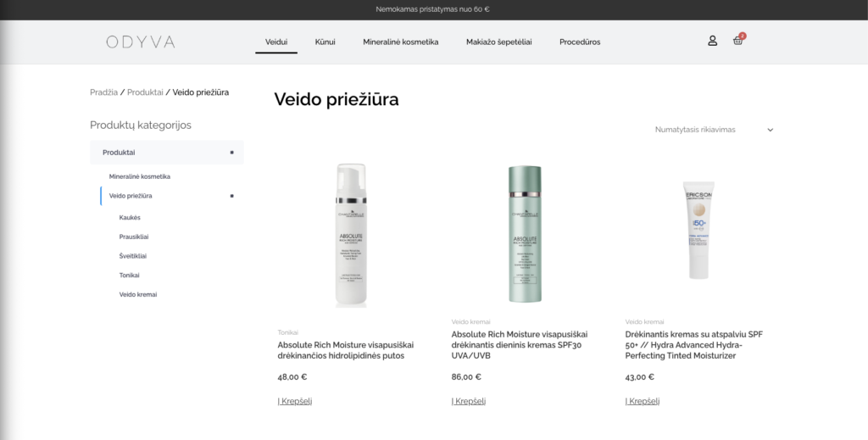Toggle the Produktai category expander dot
The width and height of the screenshot is (868, 440).
pos(232,153)
